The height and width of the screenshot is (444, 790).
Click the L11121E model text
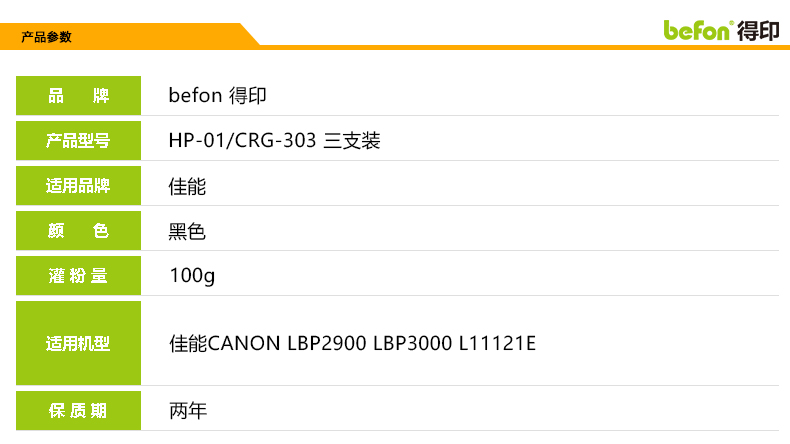[x=497, y=344]
